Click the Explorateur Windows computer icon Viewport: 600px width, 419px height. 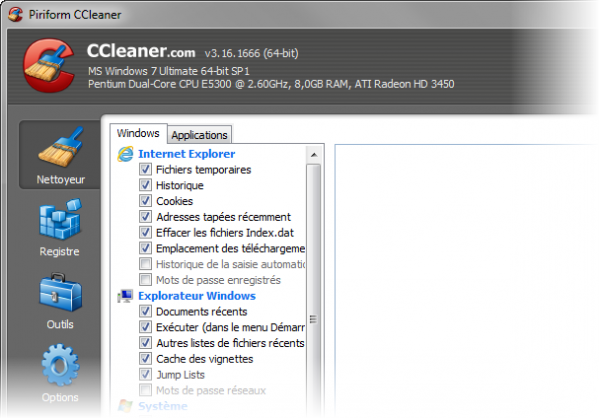click(125, 296)
